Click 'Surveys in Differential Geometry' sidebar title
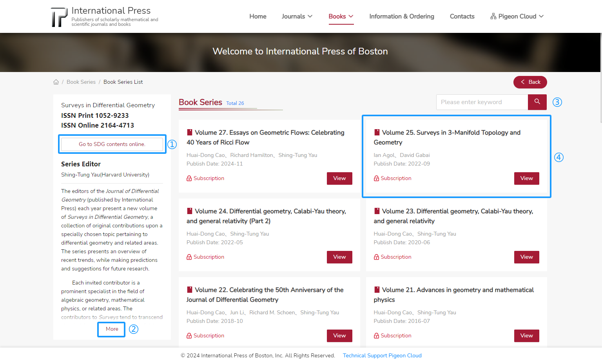This screenshot has height=364, width=602. click(108, 105)
